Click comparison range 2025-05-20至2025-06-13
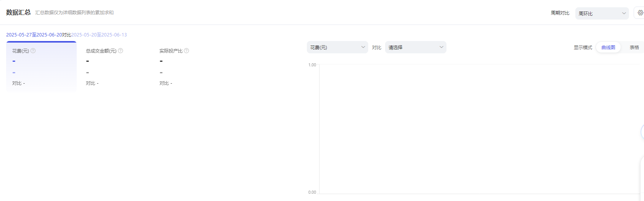 click(99, 35)
